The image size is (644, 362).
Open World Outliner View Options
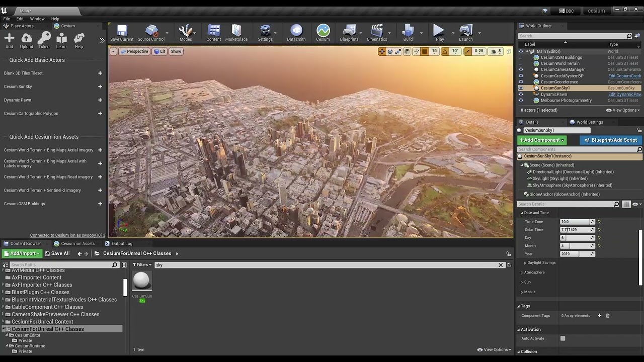click(623, 110)
